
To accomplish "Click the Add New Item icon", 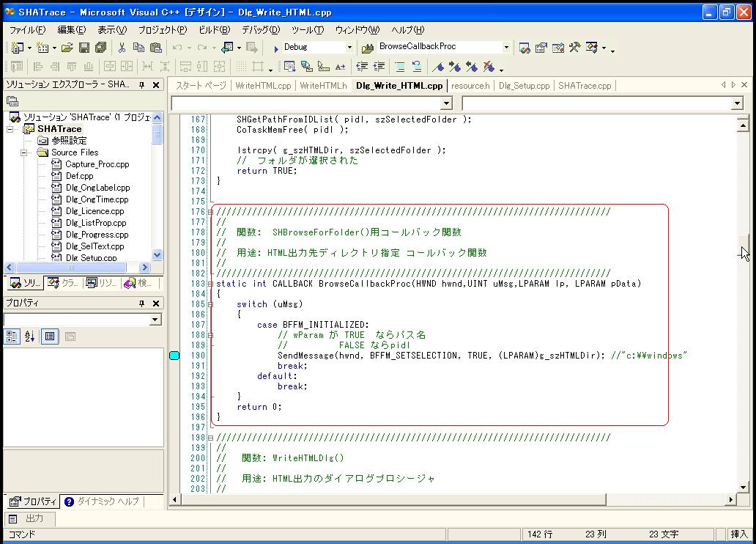I will point(43,48).
